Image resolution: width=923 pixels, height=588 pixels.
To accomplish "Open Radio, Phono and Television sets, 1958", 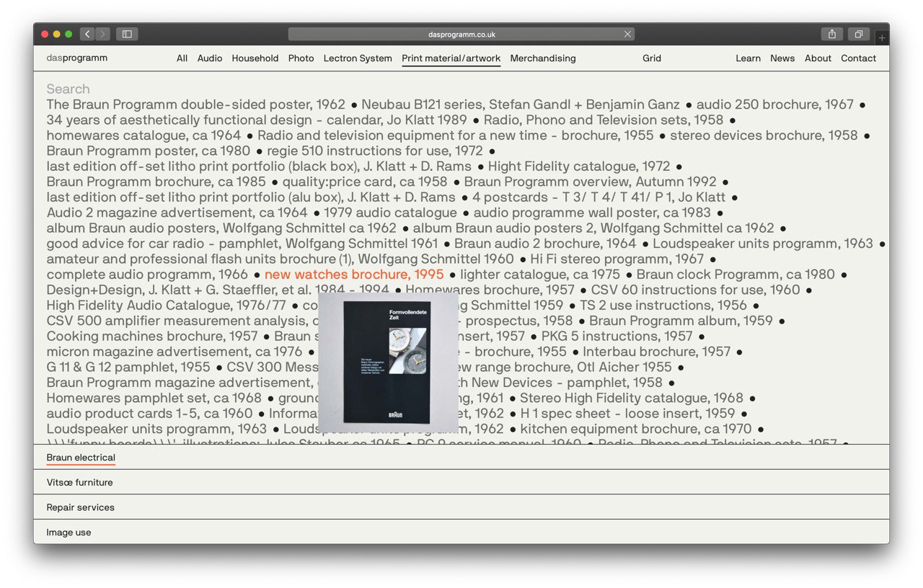I will point(604,120).
